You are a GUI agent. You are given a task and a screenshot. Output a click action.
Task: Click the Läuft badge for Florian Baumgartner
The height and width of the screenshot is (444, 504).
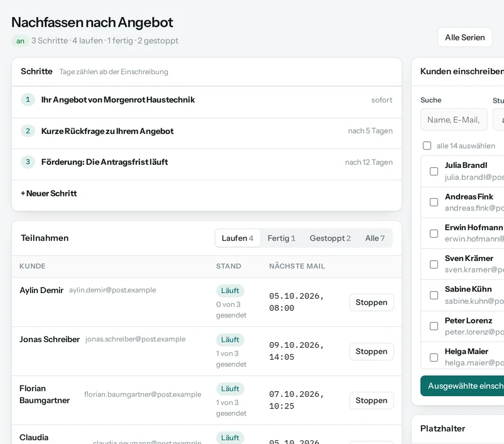tap(230, 389)
